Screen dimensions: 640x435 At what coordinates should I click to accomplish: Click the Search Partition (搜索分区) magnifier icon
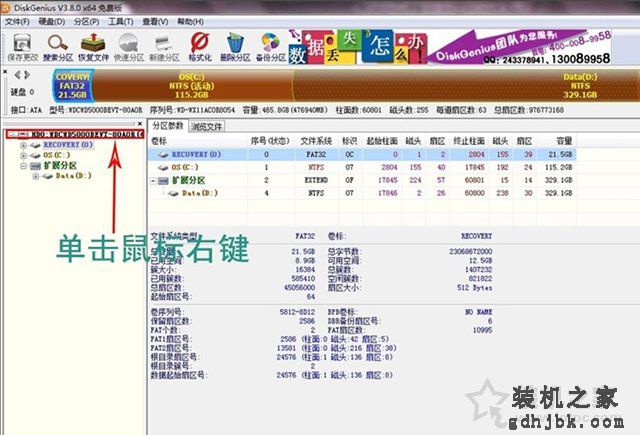click(58, 47)
